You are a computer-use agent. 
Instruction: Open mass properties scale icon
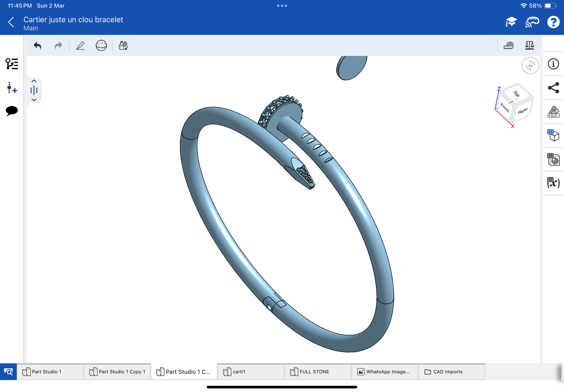[x=529, y=46]
